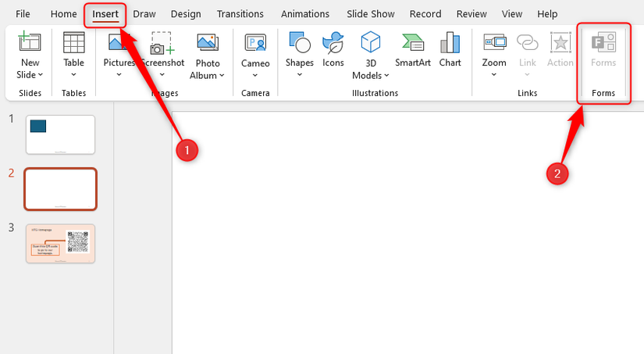This screenshot has width=644, height=354.
Task: Click the Action star icon
Action: pos(560,43)
